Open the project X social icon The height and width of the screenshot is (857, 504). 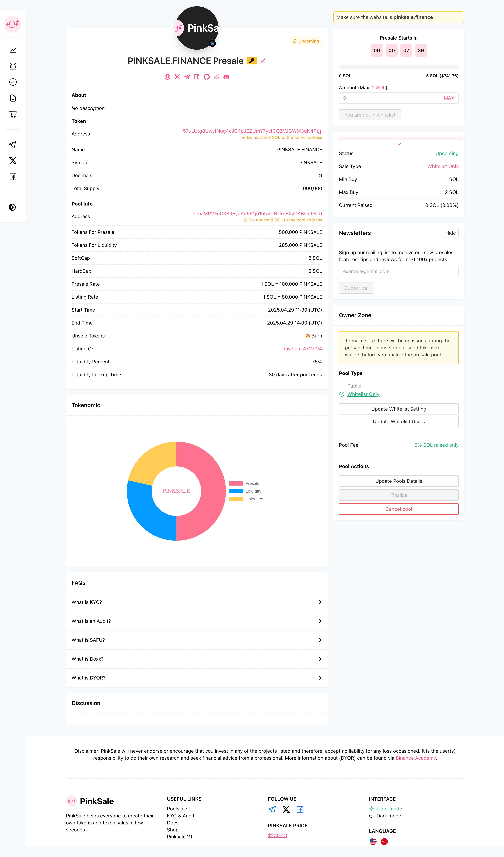(x=177, y=77)
